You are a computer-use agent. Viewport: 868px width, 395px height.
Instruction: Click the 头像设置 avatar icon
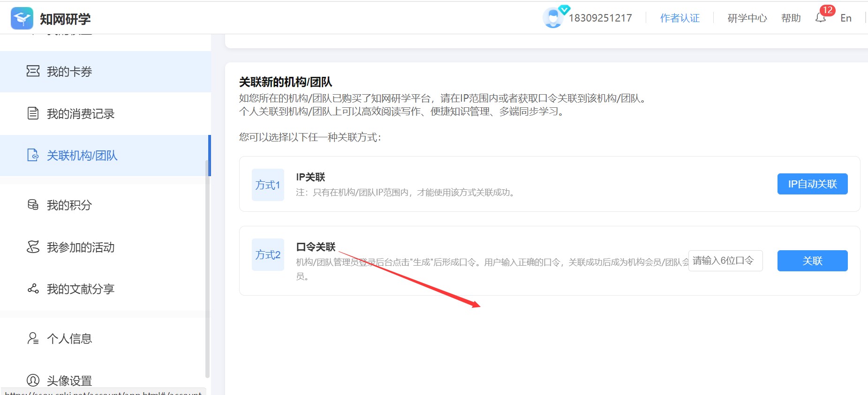tap(33, 380)
